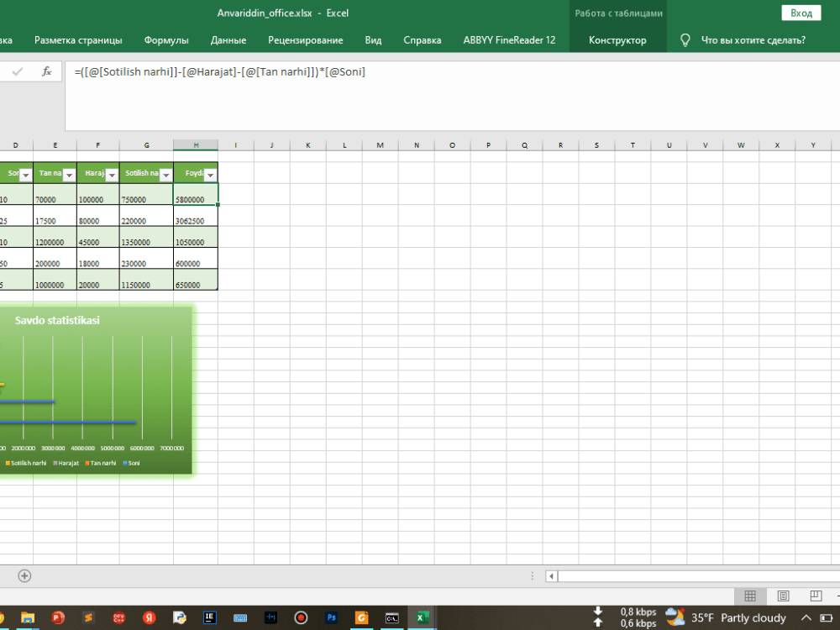This screenshot has height=630, width=840.
Task: Click the Sotilish narhi chart legend entry
Action: (x=26, y=463)
